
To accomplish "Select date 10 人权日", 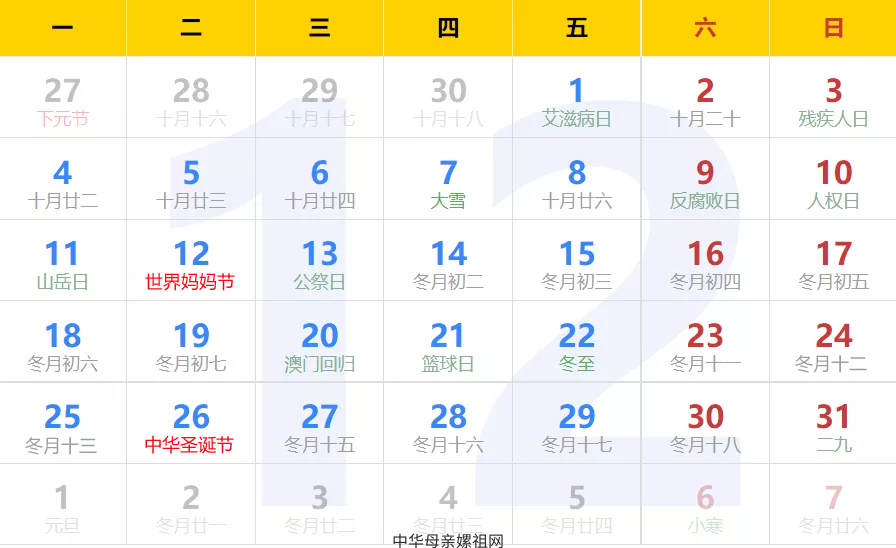I will [833, 179].
